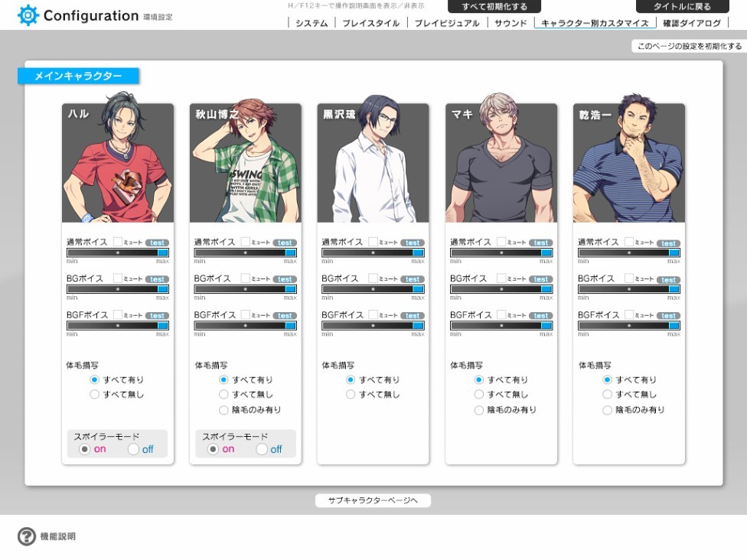
Task: Click the 機能説明 question mark icon
Action: pos(27,536)
